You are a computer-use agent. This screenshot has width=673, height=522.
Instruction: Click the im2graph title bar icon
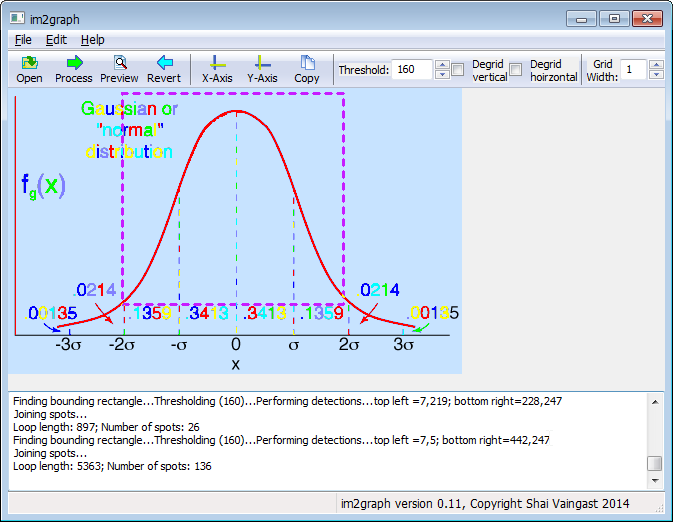coord(18,18)
